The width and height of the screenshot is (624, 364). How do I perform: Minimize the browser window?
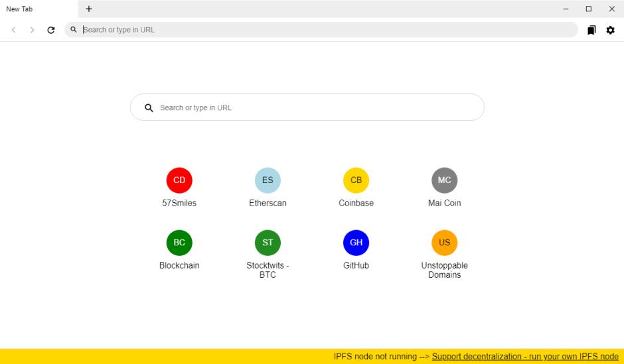coord(566,9)
